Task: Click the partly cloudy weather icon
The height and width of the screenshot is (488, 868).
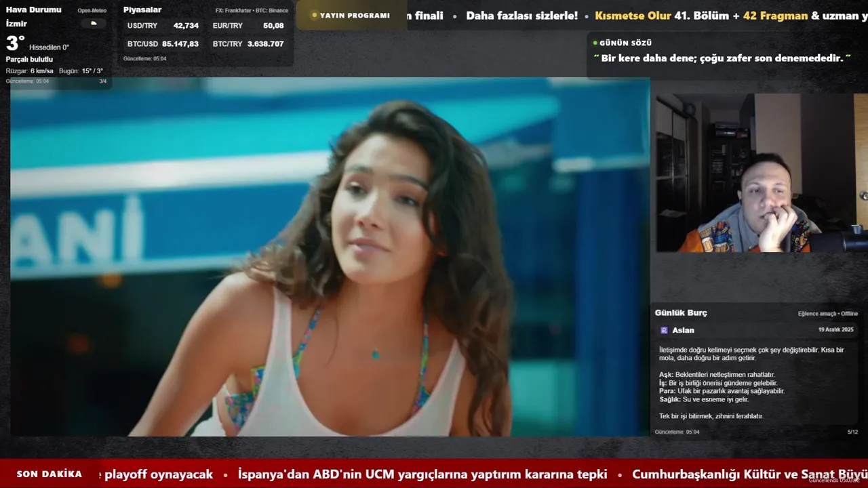Action: click(94, 23)
